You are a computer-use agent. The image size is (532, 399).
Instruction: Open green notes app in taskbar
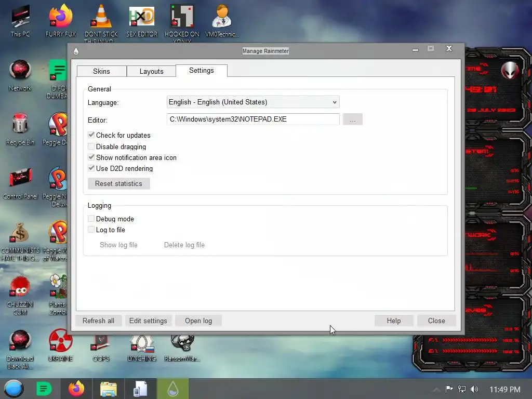click(44, 389)
